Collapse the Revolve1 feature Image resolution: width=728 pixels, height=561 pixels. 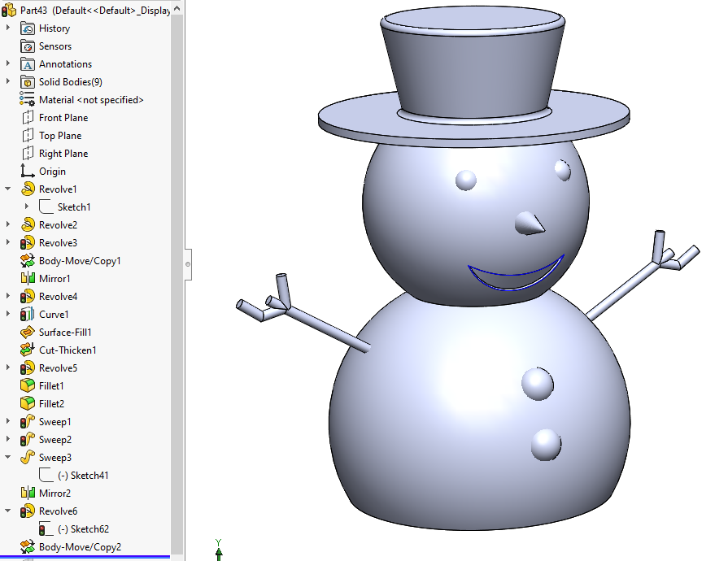(x=8, y=189)
